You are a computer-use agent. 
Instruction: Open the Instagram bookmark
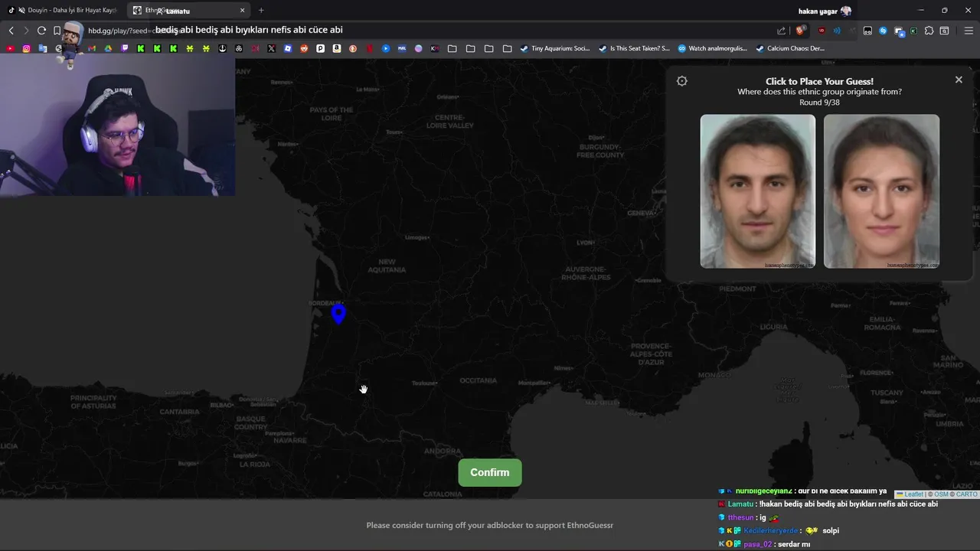[x=26, y=48]
